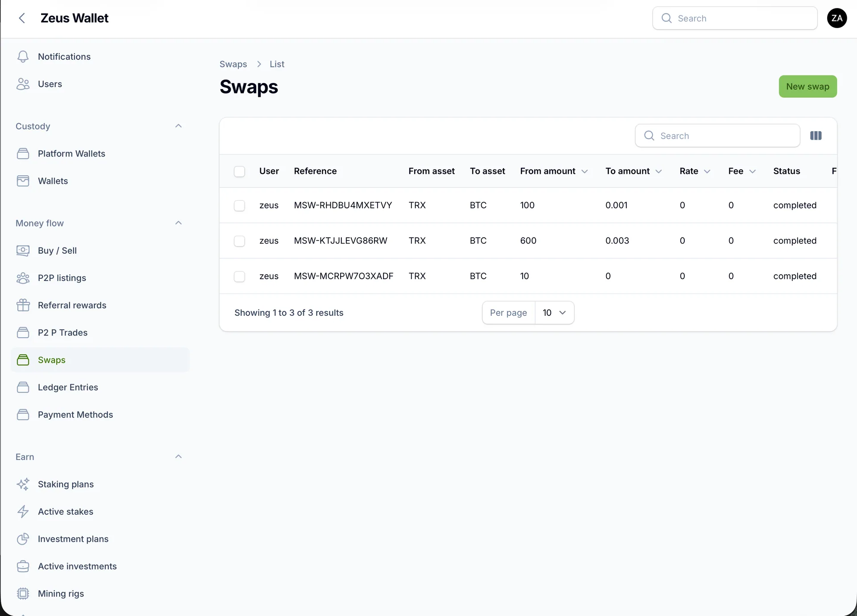Tick the select-all checkbox in table header
The height and width of the screenshot is (616, 857).
239,171
